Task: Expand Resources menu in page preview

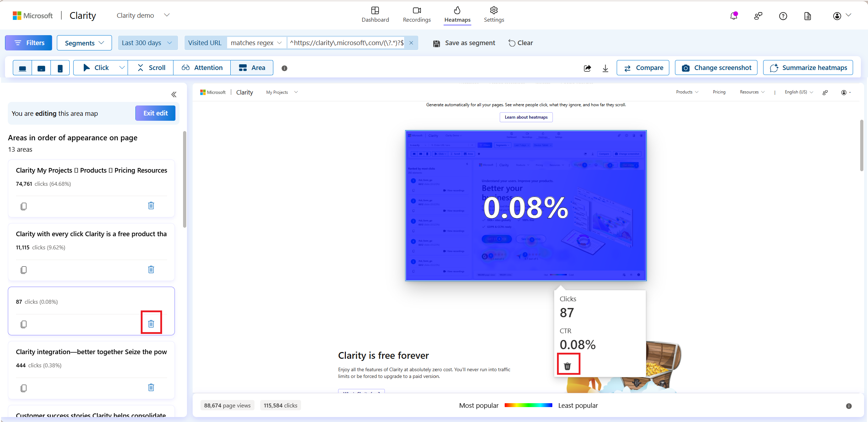Action: (x=752, y=92)
